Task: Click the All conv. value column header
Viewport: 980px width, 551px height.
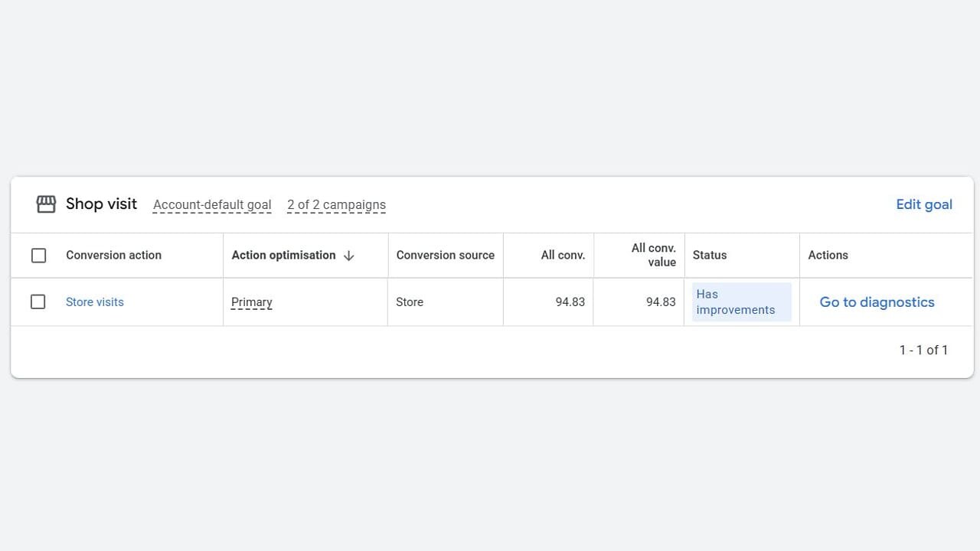Action: point(653,256)
